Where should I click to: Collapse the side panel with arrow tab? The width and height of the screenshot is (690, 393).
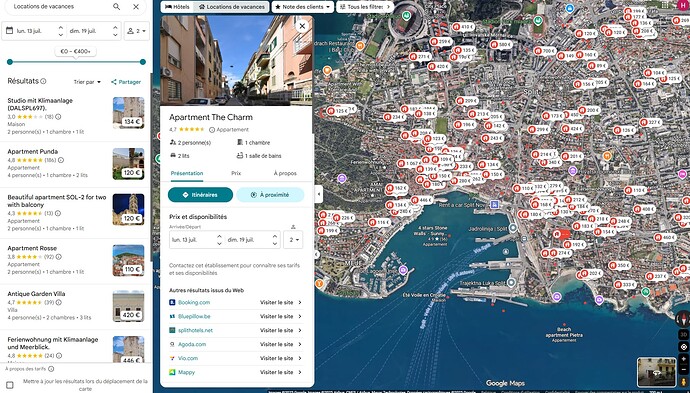(x=319, y=194)
